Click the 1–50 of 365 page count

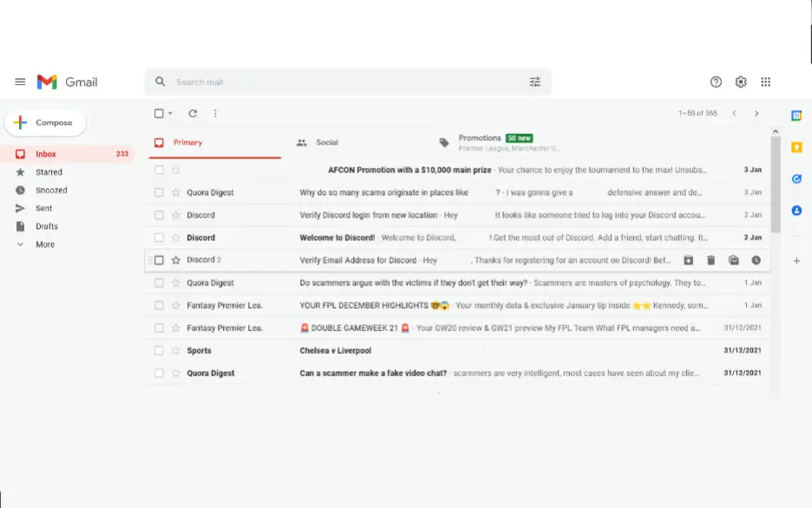(698, 114)
